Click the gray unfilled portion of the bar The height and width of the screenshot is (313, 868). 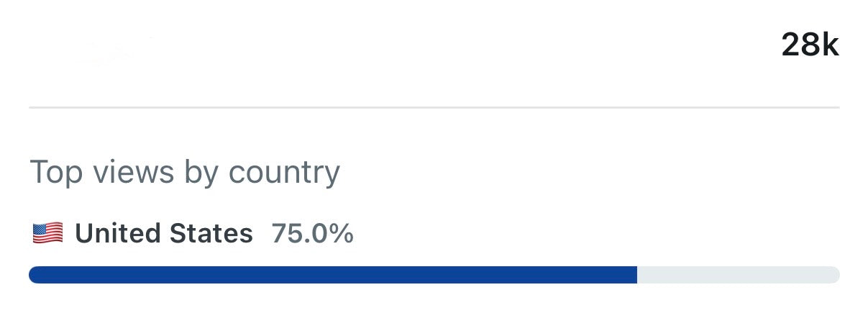[737, 275]
